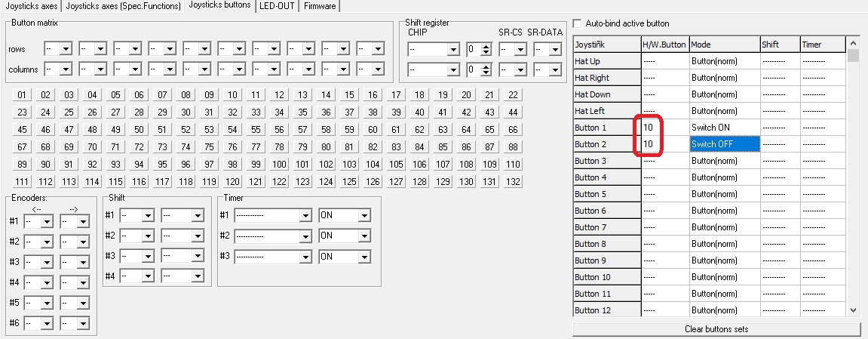Click highlighted Switch OFF mode cell
The width and height of the screenshot is (868, 339).
click(x=725, y=144)
